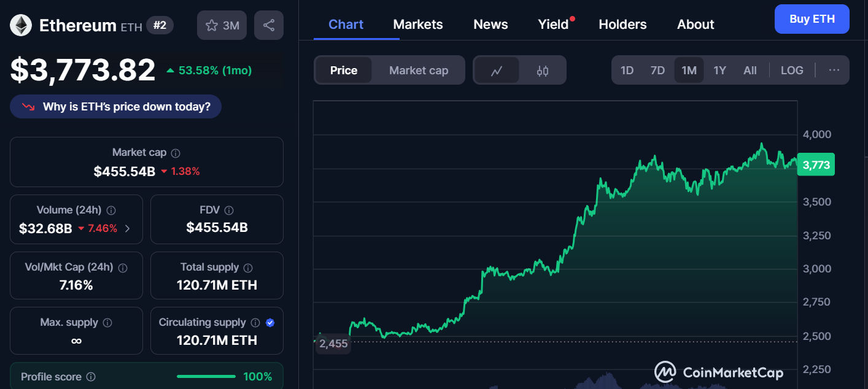Screen dimensions: 868x389
Task: Open the Holders tab
Action: [622, 24]
